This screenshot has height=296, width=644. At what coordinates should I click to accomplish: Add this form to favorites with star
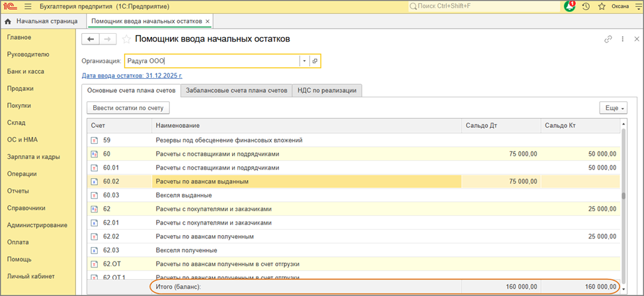point(128,39)
